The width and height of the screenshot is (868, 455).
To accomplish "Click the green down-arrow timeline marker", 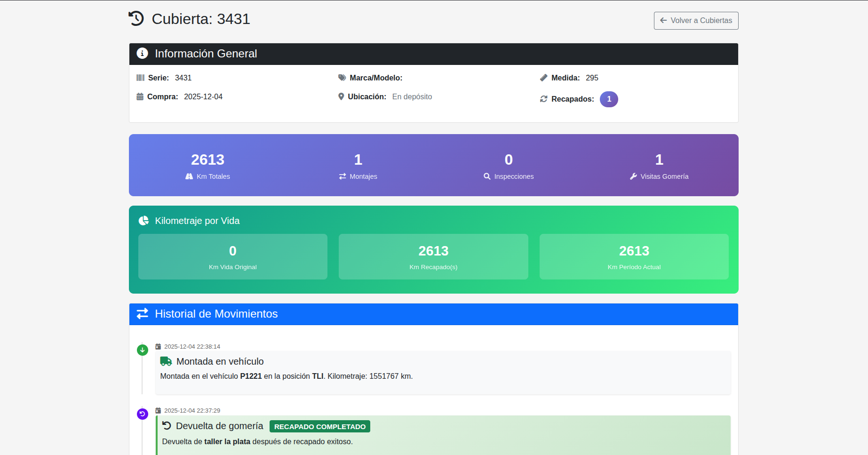I will pos(142,350).
